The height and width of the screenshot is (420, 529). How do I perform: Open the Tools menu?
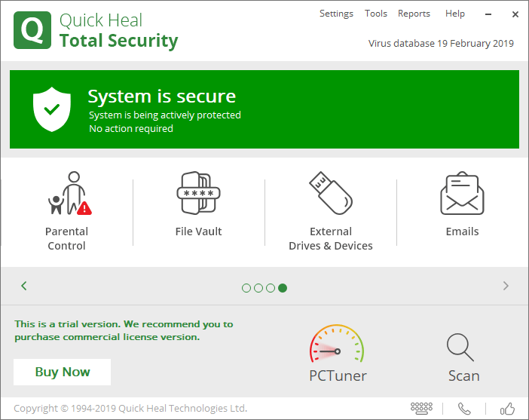376,14
